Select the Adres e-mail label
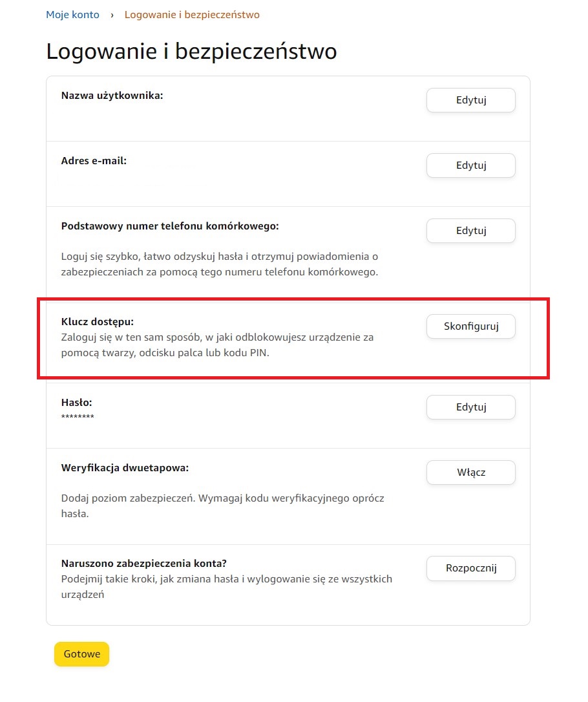The image size is (588, 702). click(x=94, y=161)
